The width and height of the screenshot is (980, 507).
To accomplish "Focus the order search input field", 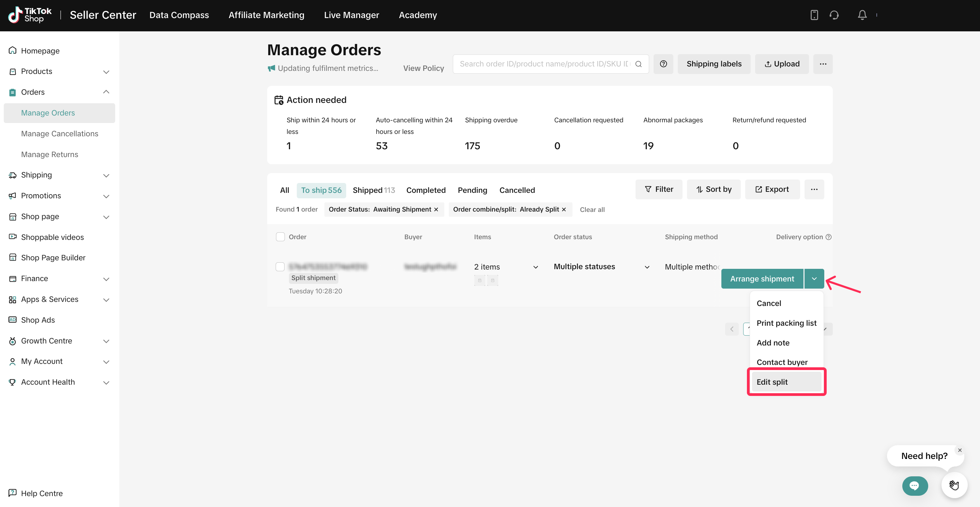I will pyautogui.click(x=544, y=64).
